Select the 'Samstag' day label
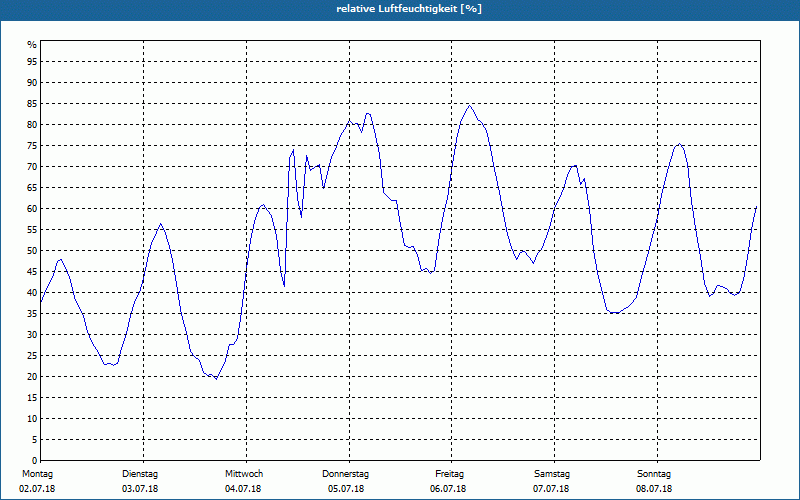 [552, 474]
